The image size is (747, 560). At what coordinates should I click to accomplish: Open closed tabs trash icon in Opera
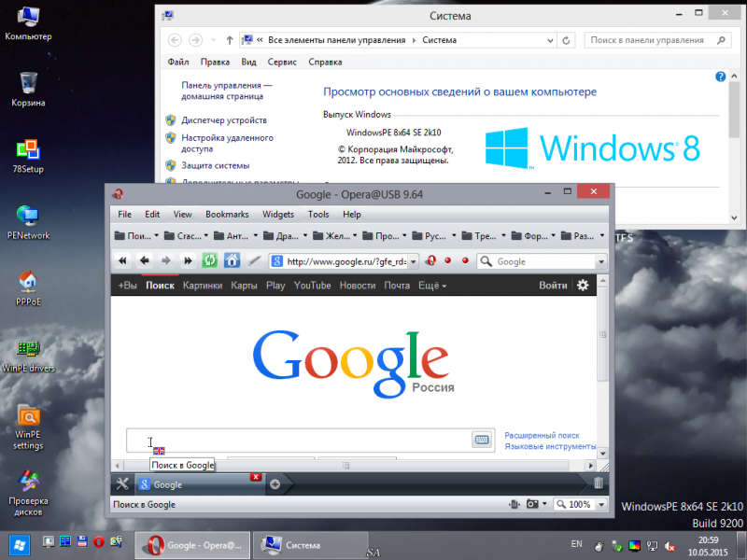[x=599, y=483]
